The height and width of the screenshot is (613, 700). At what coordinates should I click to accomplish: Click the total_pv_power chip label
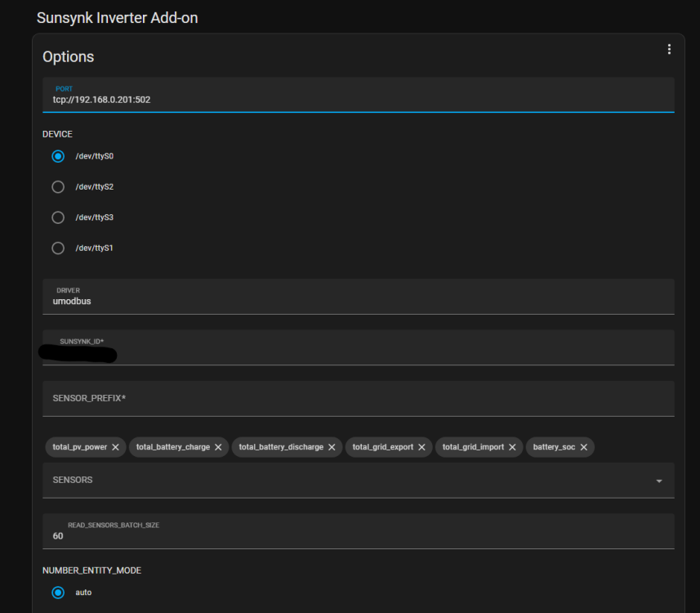coord(79,447)
